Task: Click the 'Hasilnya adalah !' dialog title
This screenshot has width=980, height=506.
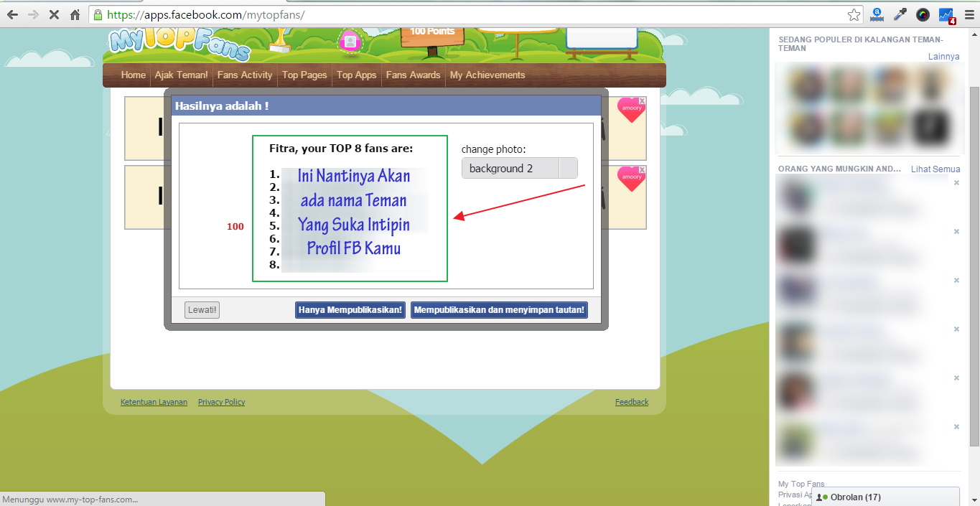Action: pos(222,106)
